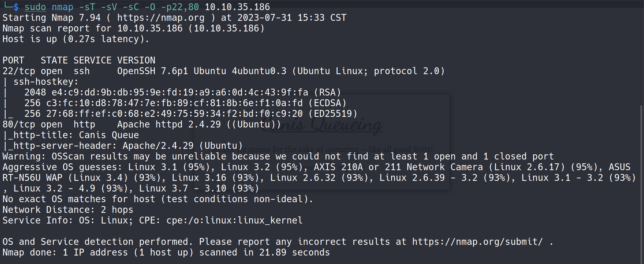
Task: Open the https://nmap.org link in the Starting line
Action: click(x=161, y=18)
